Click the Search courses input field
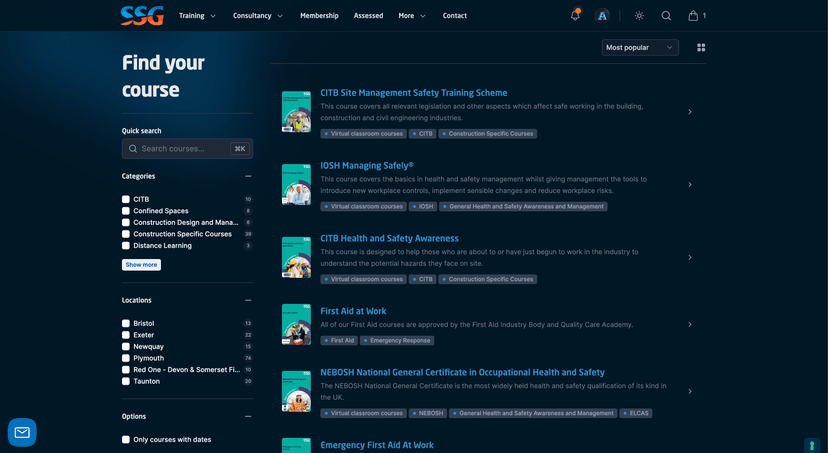This screenshot has width=828, height=453. tap(187, 149)
